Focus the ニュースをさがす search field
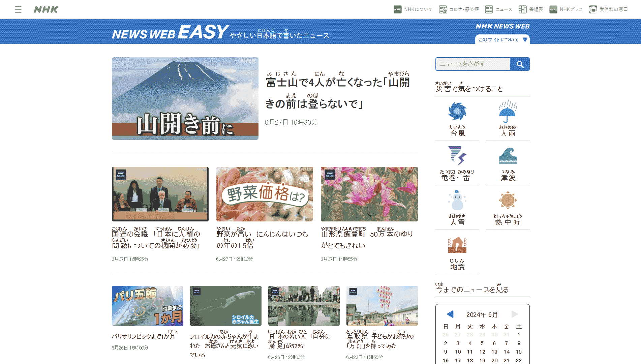This screenshot has width=641, height=364. pos(473,64)
